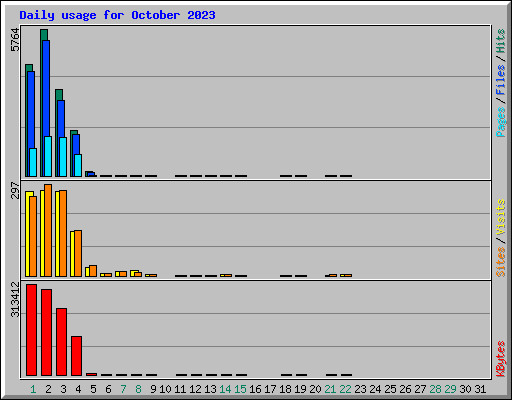Click the red KBytes bar for day 4
The width and height of the screenshot is (512, 400).
(x=77, y=356)
